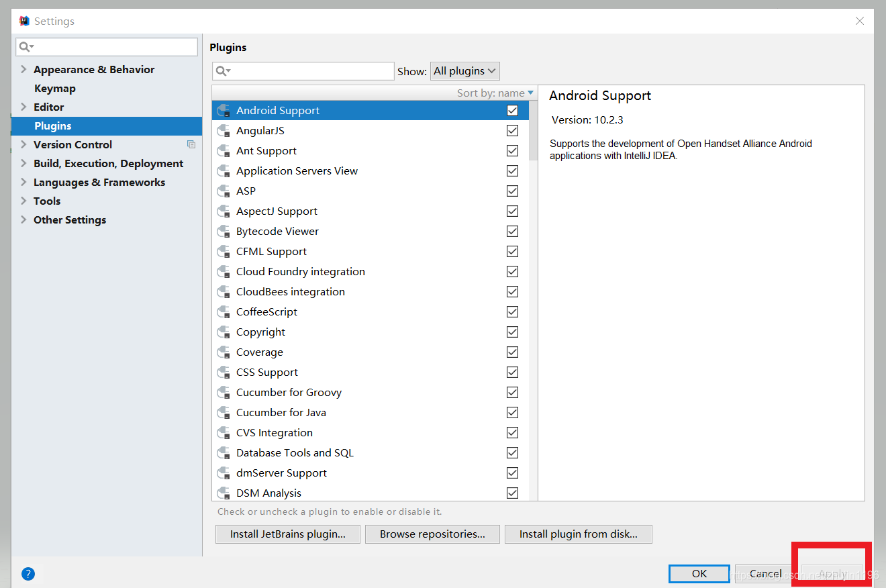Expand the Other Settings section

24,219
